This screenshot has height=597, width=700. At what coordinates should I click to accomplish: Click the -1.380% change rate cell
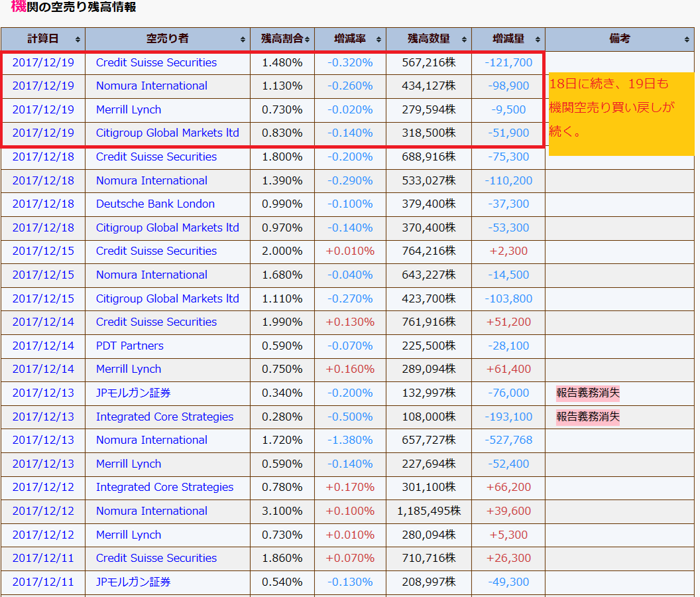(x=351, y=440)
